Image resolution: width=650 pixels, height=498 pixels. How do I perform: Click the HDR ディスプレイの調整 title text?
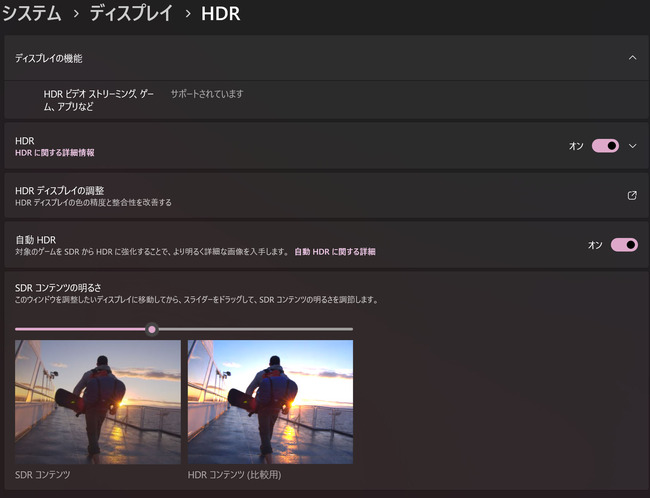(x=60, y=190)
